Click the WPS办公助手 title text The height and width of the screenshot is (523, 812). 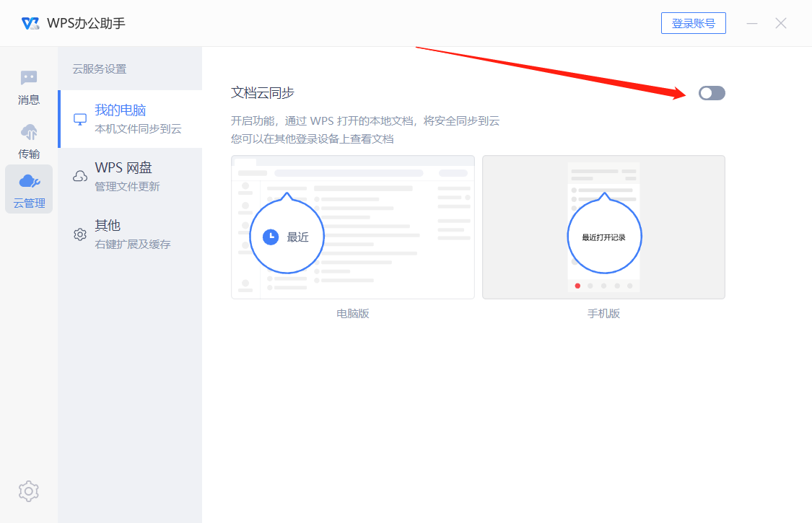(87, 23)
